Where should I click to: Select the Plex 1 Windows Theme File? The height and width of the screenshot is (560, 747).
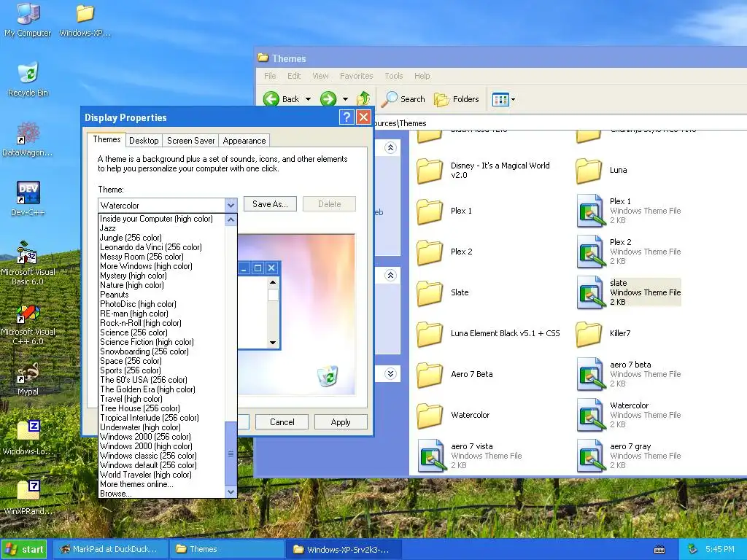coord(629,211)
